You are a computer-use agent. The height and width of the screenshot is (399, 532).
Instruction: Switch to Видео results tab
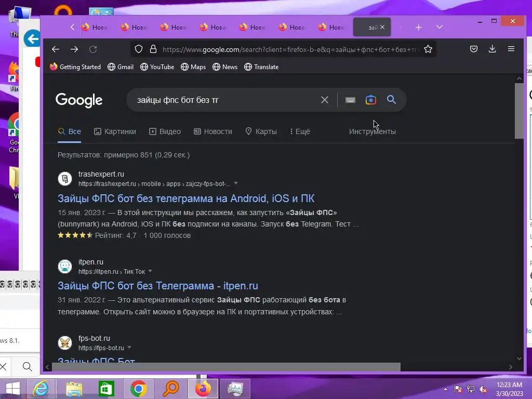point(165,131)
